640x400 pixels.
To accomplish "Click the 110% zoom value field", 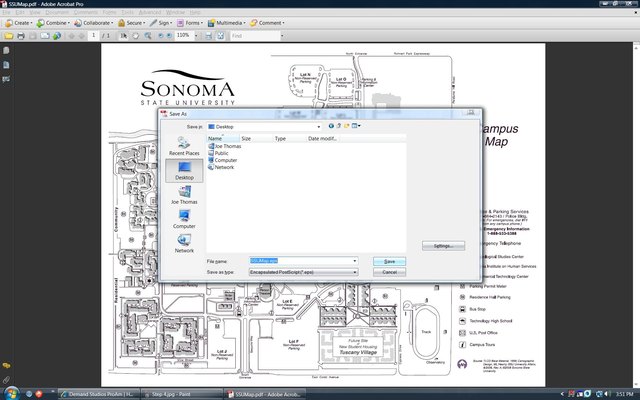I will tap(184, 36).
